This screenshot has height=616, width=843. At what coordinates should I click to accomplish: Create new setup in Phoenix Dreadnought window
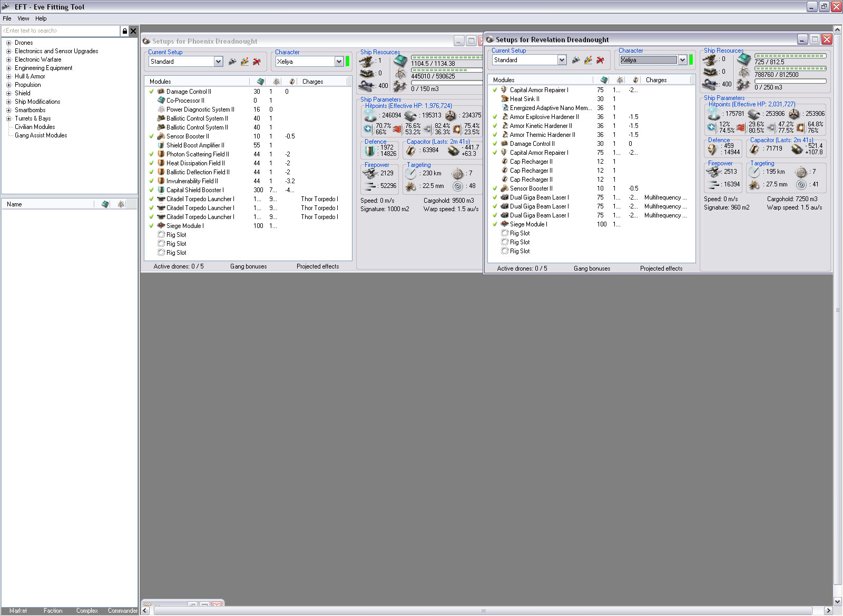pos(232,62)
